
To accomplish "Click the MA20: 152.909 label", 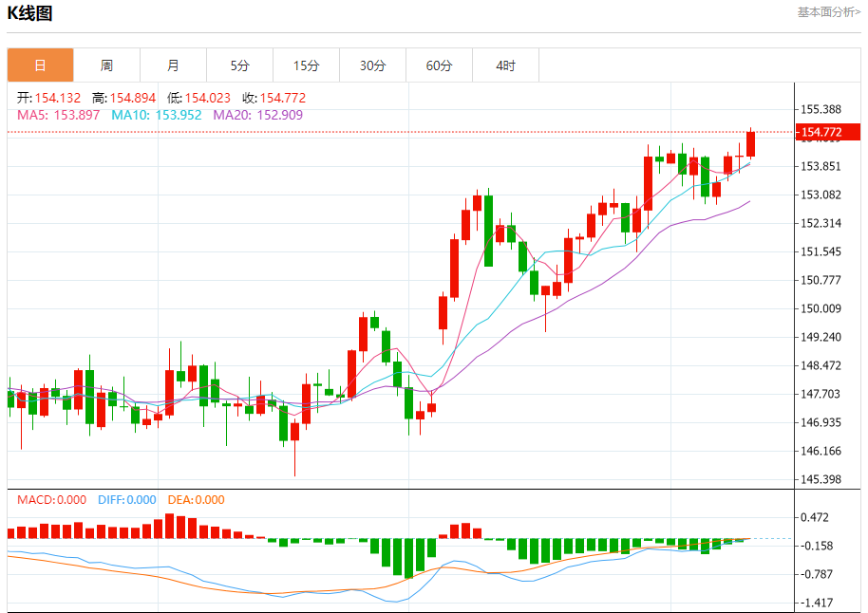I will [258, 115].
